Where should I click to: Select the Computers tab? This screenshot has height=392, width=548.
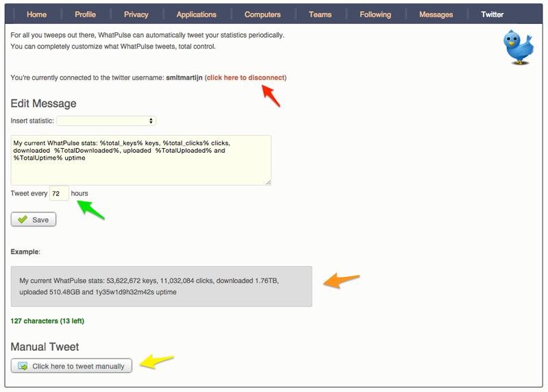[262, 14]
